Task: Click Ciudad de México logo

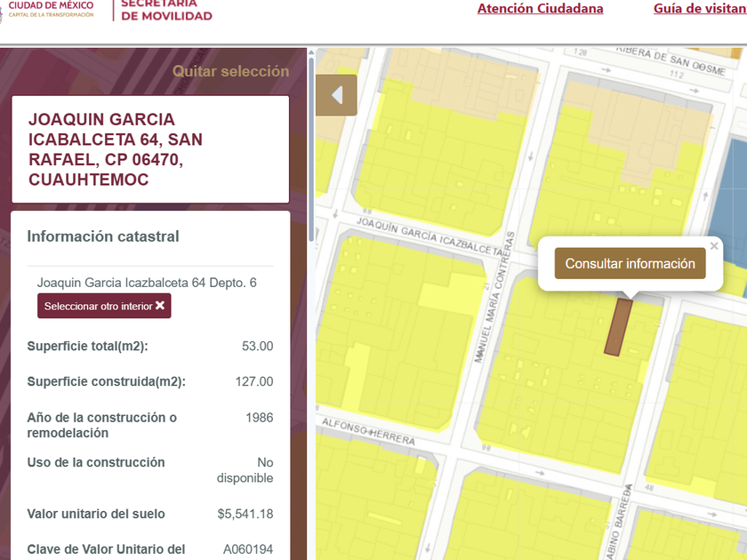Action: click(48, 9)
